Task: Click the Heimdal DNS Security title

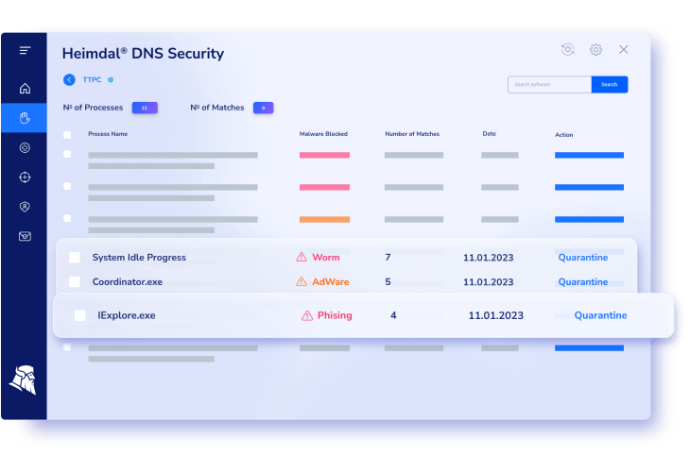Action: [x=143, y=53]
